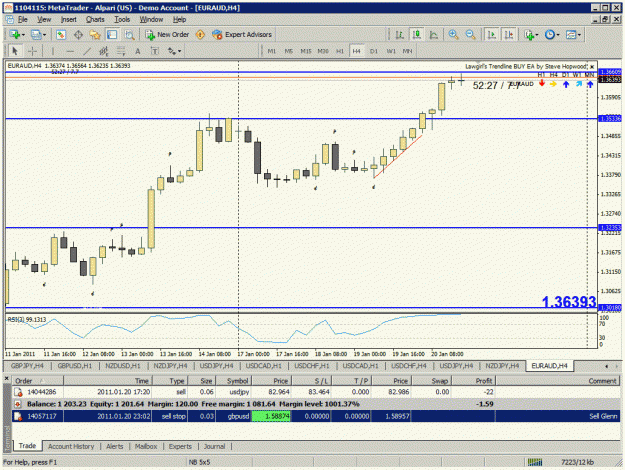625x470 pixels.
Task: Open the Strategy Tester magnifier icon
Action: point(130,35)
